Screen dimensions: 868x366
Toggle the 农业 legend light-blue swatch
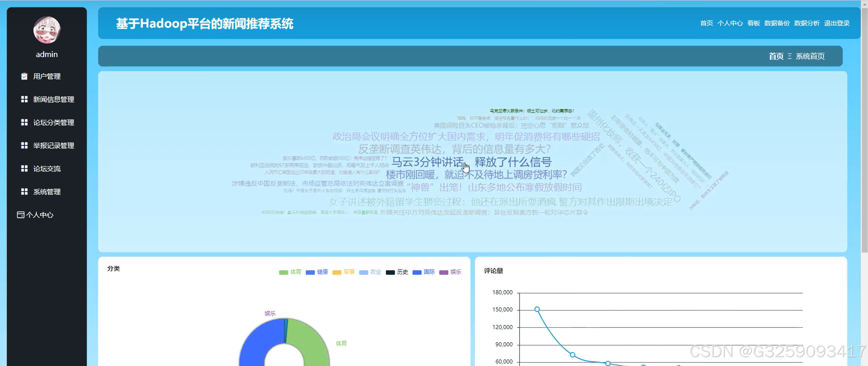(x=364, y=272)
